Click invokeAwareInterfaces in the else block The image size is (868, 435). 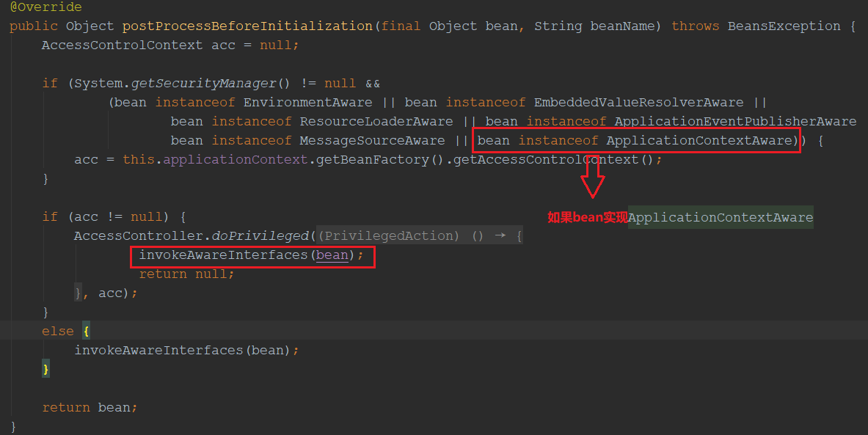(x=159, y=351)
